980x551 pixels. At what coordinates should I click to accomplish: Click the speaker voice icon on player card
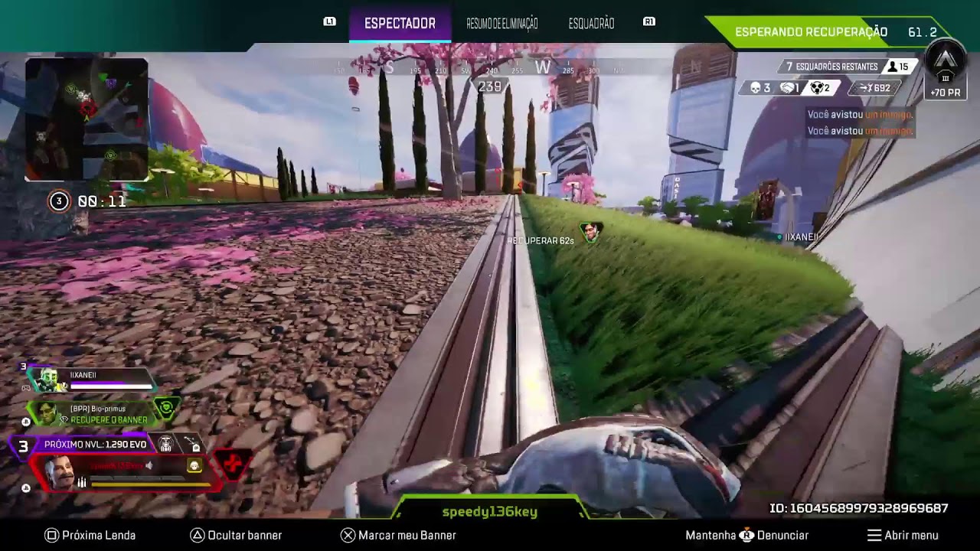pyautogui.click(x=149, y=465)
